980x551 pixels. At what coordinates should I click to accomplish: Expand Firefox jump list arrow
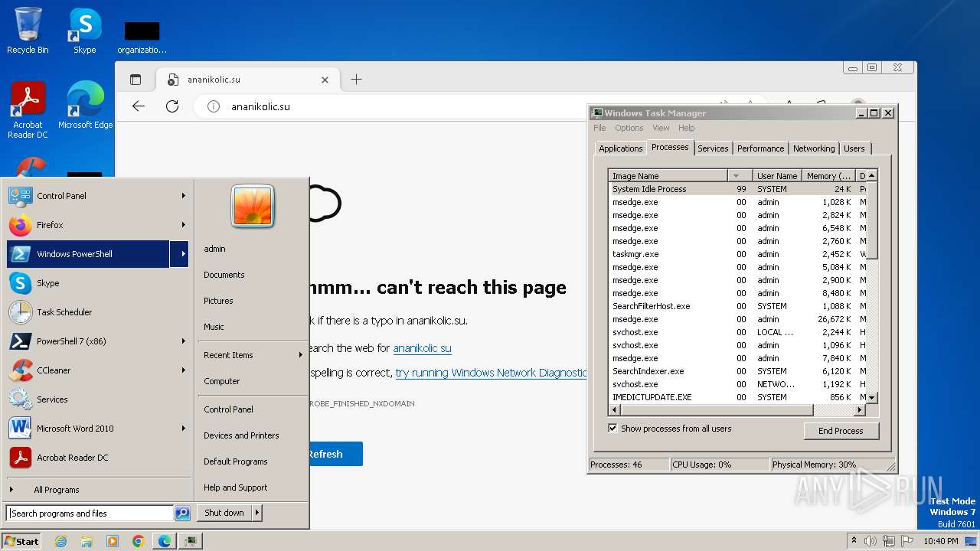coord(184,225)
